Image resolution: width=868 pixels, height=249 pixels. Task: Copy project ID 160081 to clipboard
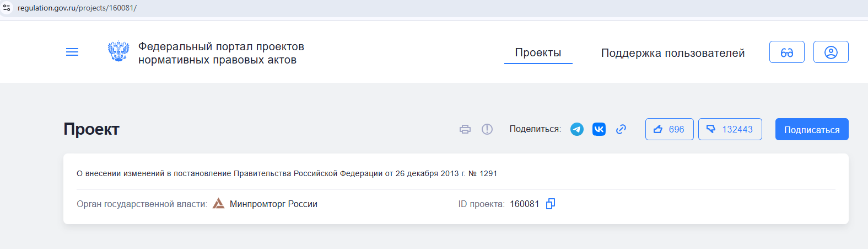click(550, 204)
